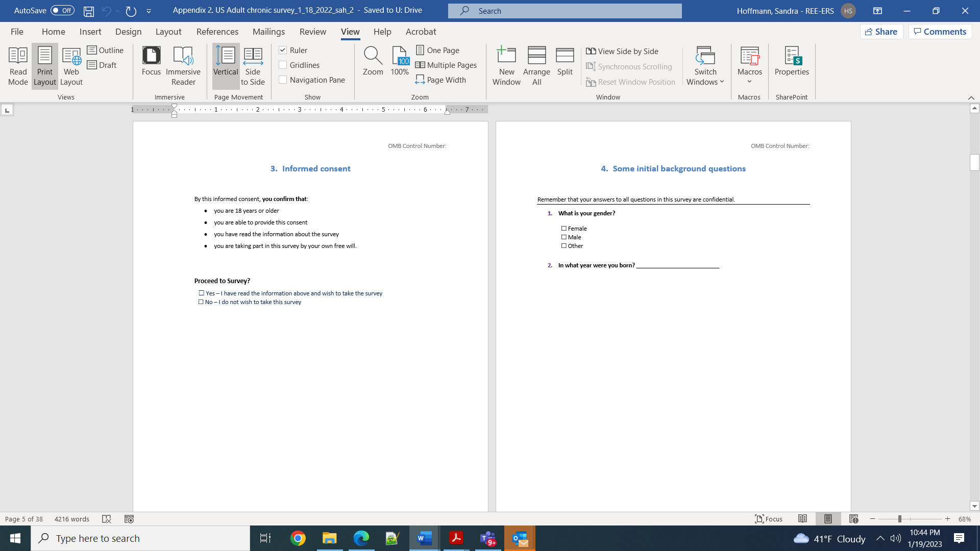This screenshot has height=551, width=980.
Task: Collapse the ribbon with the chevron
Action: pos(971,97)
